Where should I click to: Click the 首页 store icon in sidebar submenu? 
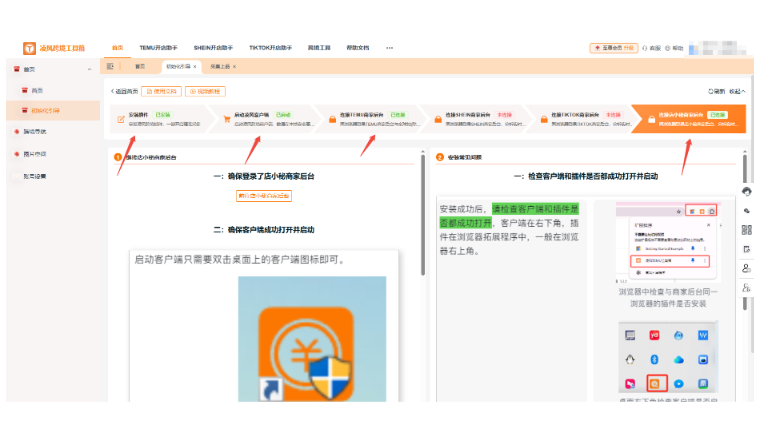click(24, 90)
